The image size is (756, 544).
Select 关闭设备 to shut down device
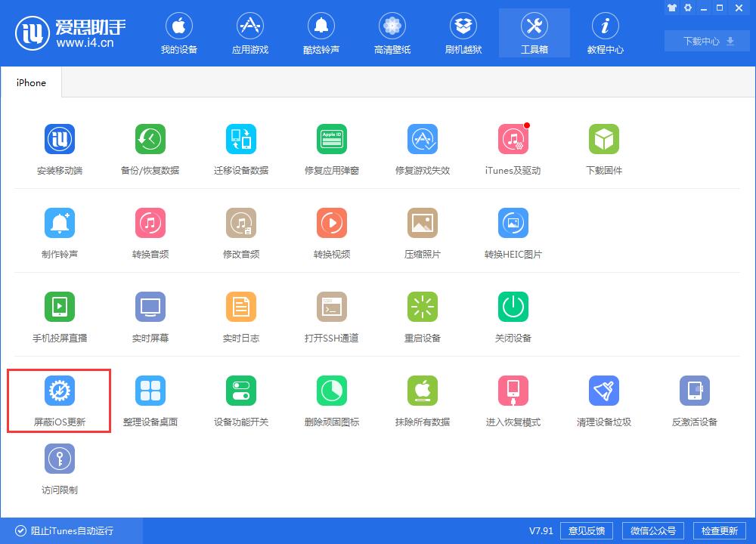pyautogui.click(x=513, y=315)
